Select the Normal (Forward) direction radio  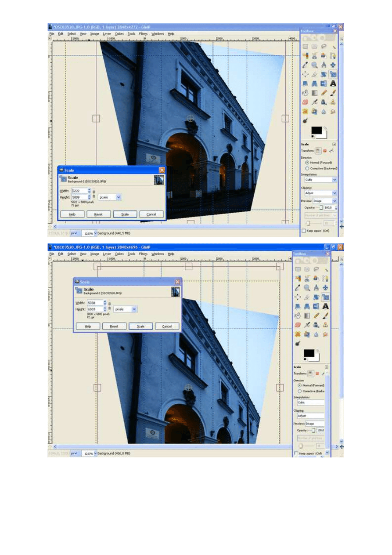pos(307,163)
